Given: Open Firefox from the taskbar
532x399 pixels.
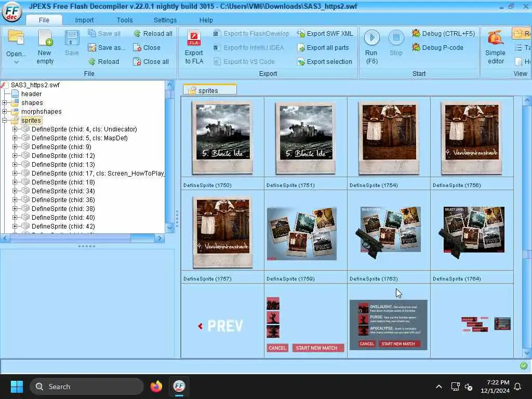Looking at the screenshot, I should point(156,386).
